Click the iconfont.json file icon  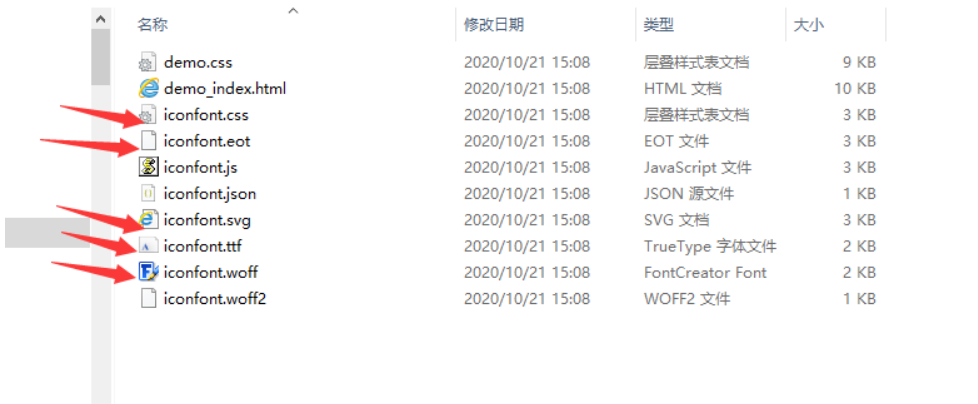tap(148, 193)
